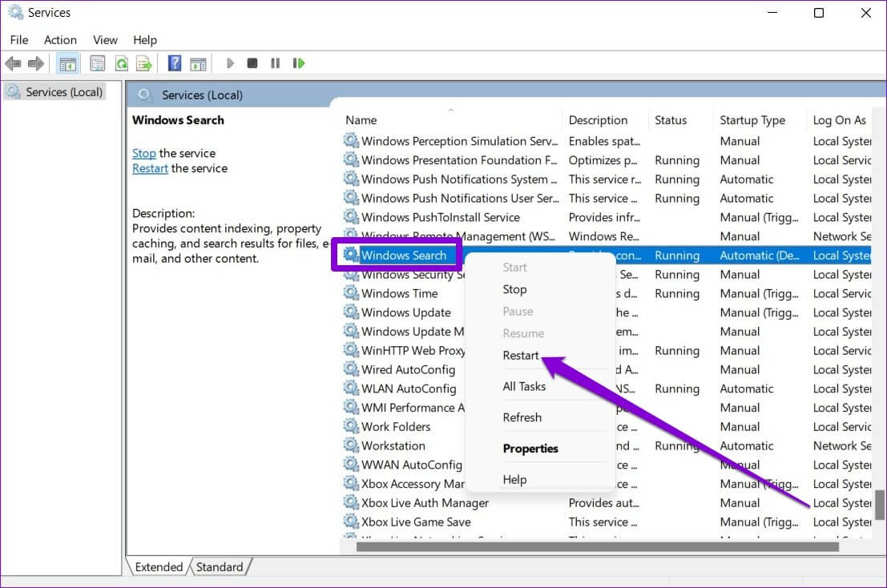
Task: Select the WMI Performance Adapter service
Action: (x=413, y=408)
